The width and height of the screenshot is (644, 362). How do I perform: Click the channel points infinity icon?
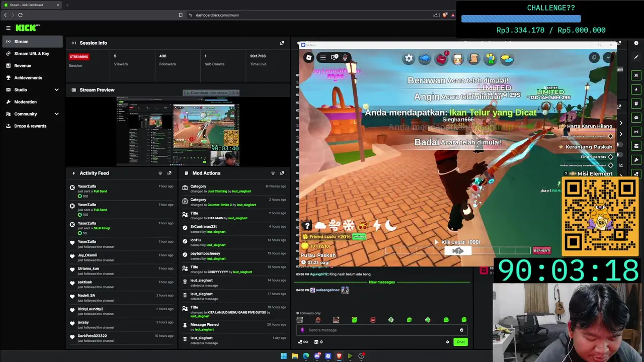pyautogui.click(x=303, y=342)
